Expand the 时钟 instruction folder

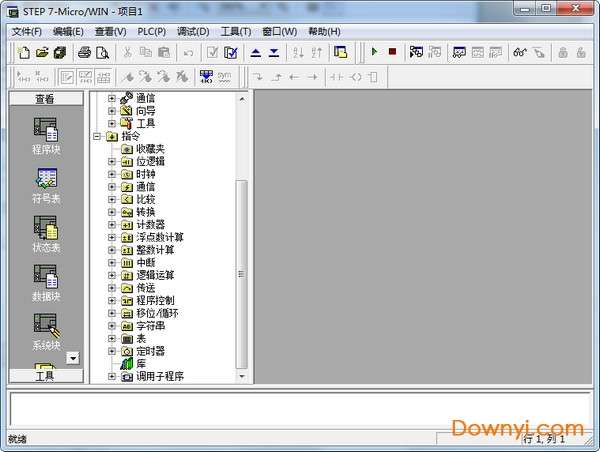click(x=112, y=174)
